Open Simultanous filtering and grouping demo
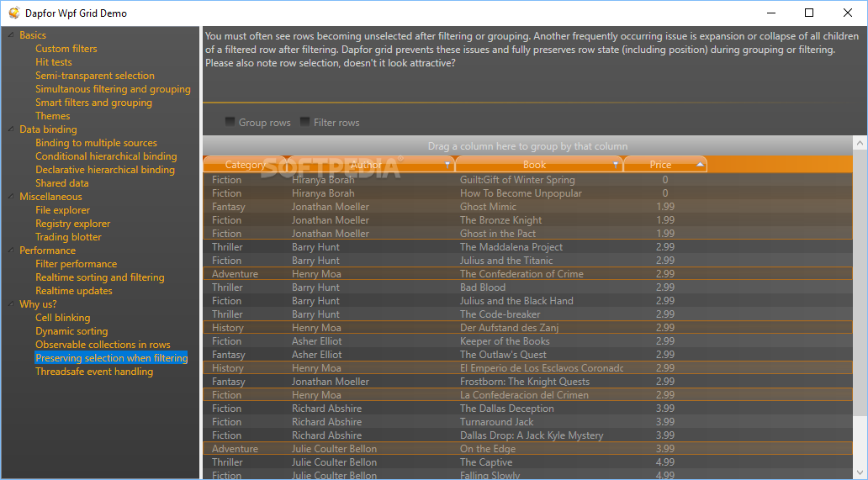The width and height of the screenshot is (868, 480). point(113,89)
